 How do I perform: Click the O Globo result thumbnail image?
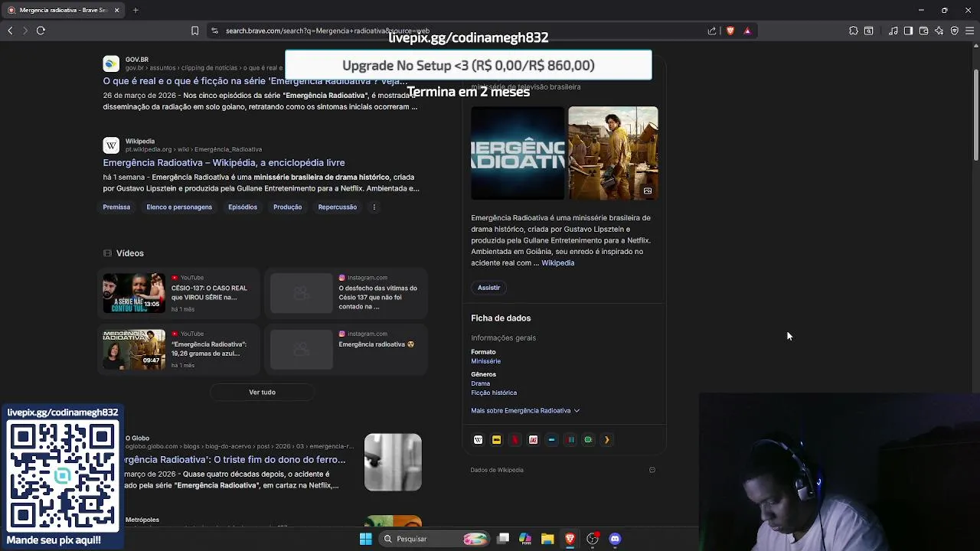tap(393, 462)
